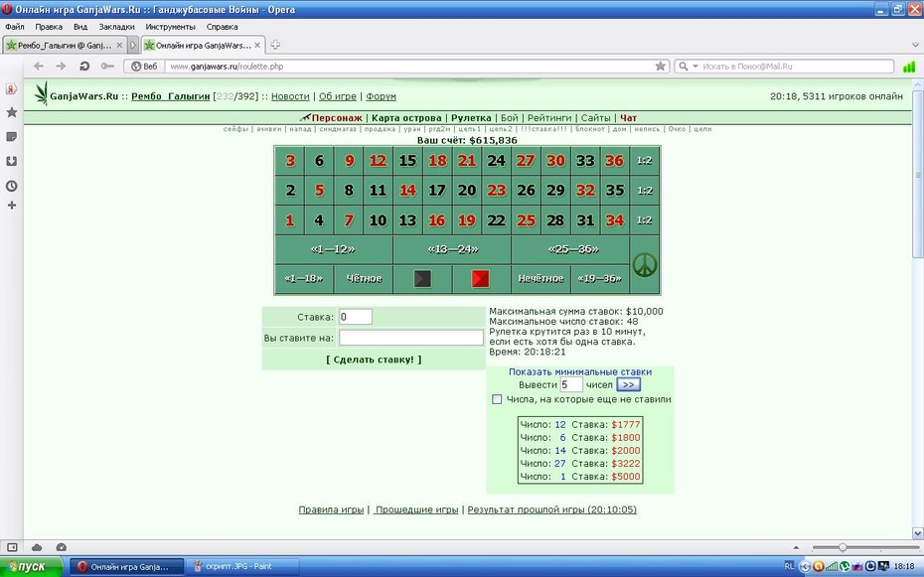Click the Вывести number count field
This screenshot has width=924, height=577.
tap(571, 384)
